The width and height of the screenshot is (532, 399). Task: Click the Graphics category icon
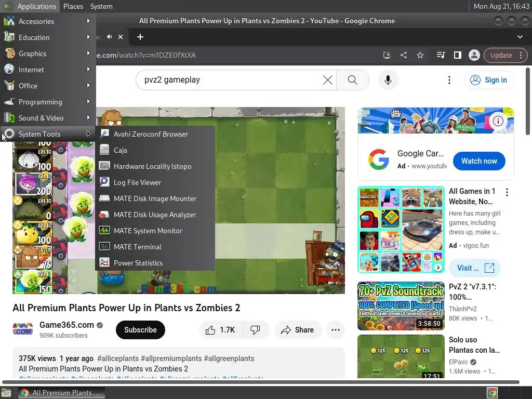coord(9,54)
